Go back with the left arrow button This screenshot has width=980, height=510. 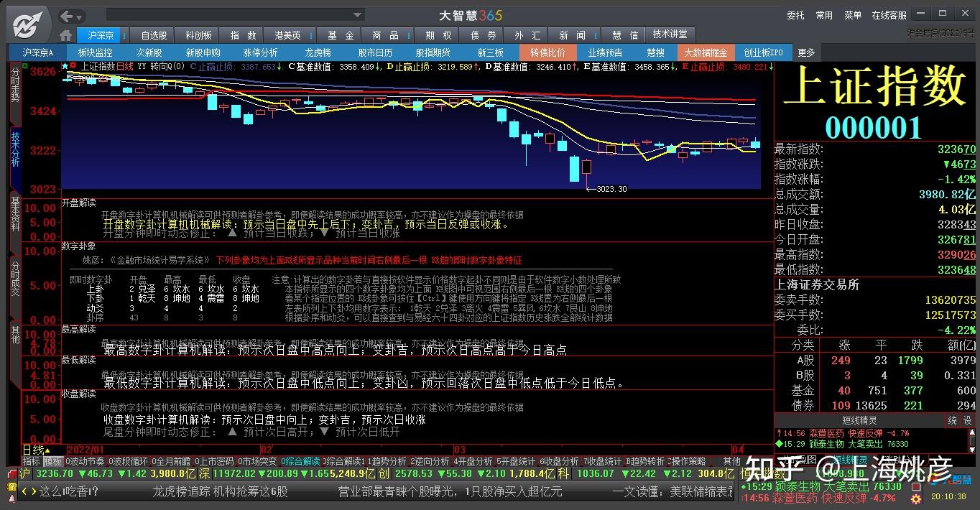67,16
